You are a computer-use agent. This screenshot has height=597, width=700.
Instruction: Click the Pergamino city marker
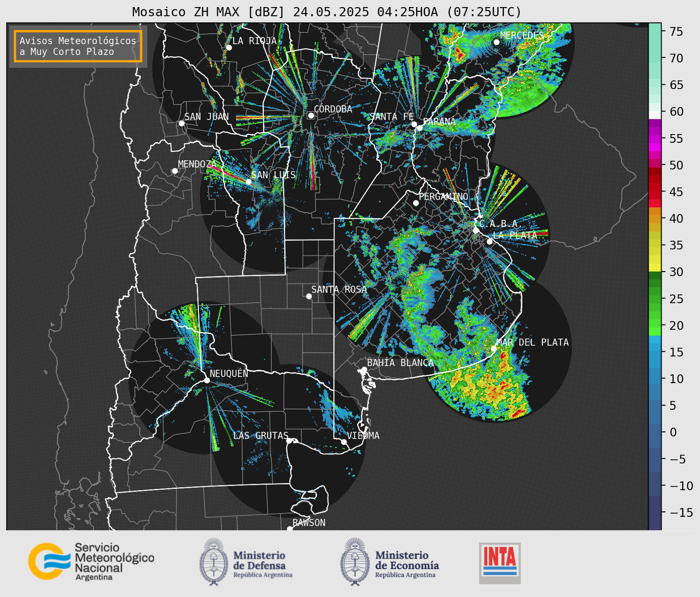point(416,203)
